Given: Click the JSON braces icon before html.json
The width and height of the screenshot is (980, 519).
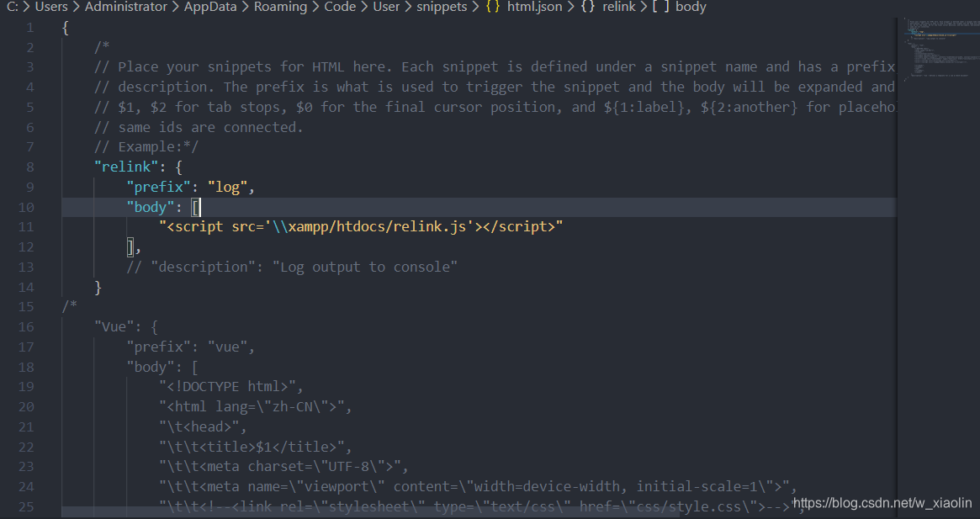Looking at the screenshot, I should 492,7.
